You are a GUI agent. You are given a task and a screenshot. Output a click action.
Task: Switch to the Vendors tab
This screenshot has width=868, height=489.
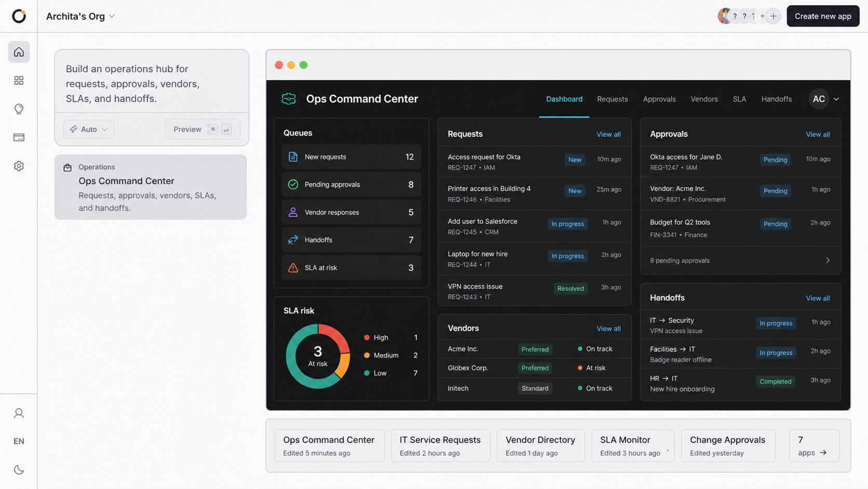[704, 99]
